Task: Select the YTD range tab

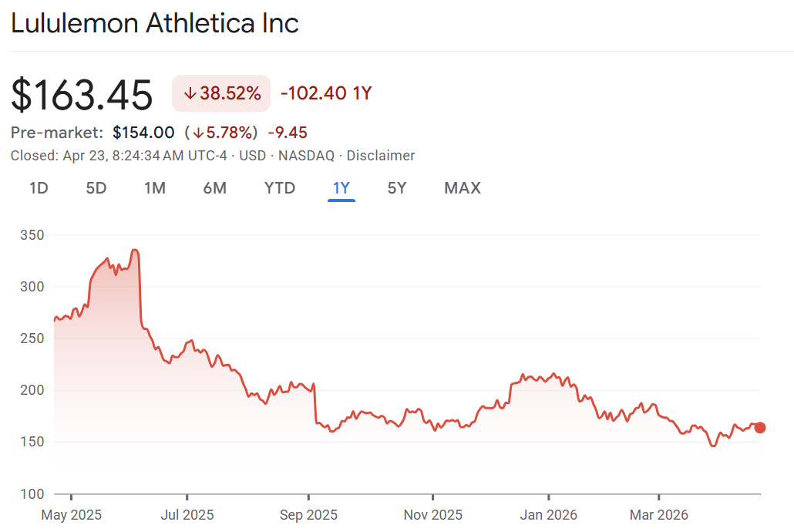Action: [280, 187]
